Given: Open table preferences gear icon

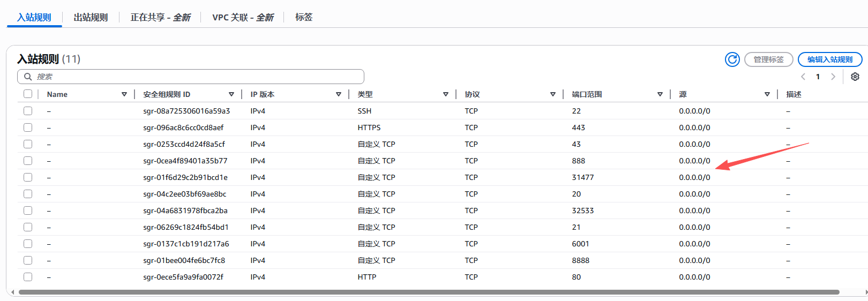Looking at the screenshot, I should 855,77.
